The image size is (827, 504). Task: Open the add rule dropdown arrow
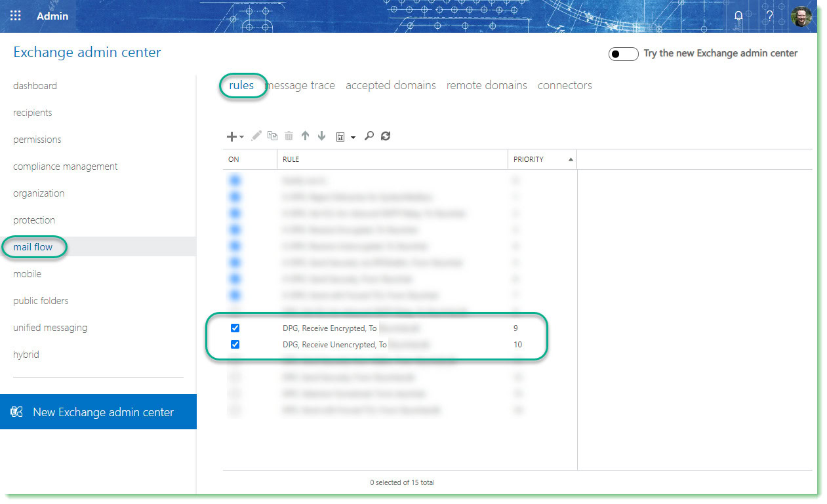click(x=241, y=137)
